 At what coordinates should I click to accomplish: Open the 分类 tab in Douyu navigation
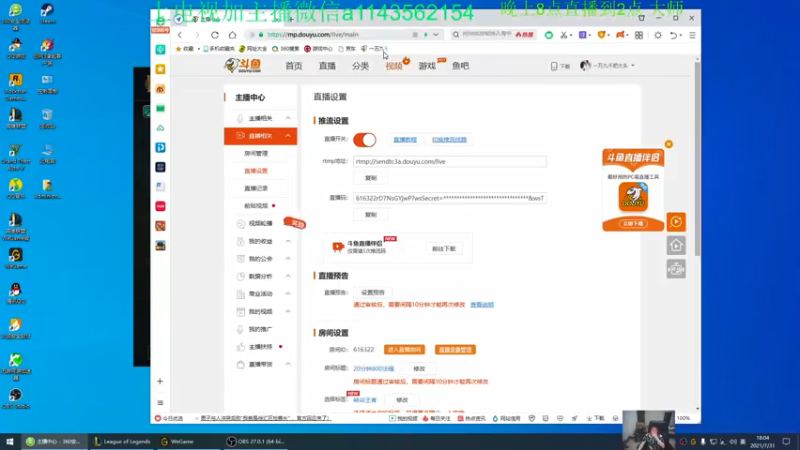pos(360,66)
